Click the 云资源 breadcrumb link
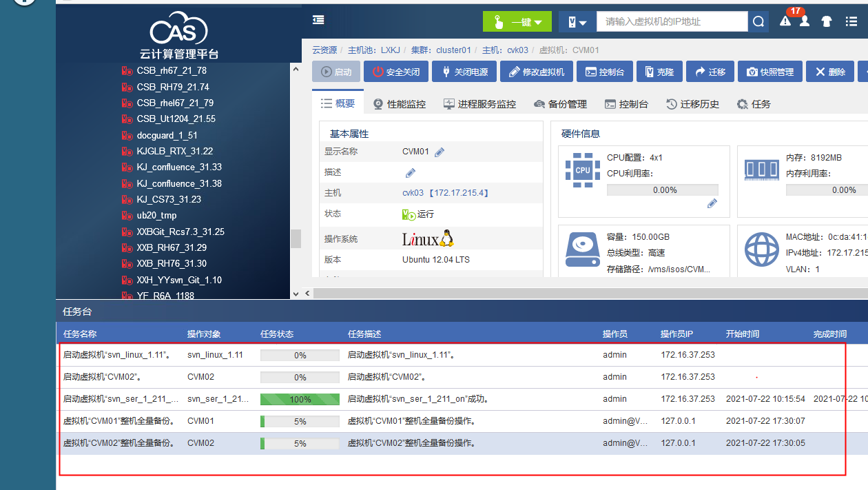The height and width of the screenshot is (490, 868). (324, 50)
